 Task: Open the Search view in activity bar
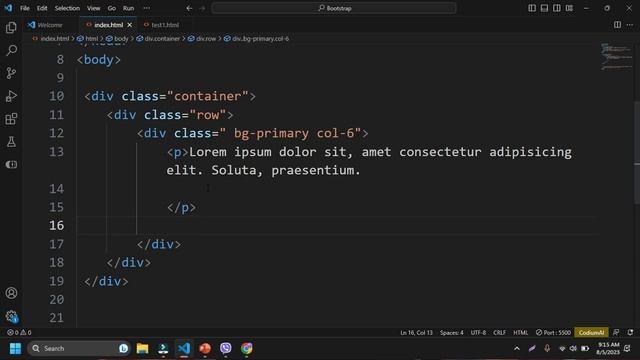(11, 50)
